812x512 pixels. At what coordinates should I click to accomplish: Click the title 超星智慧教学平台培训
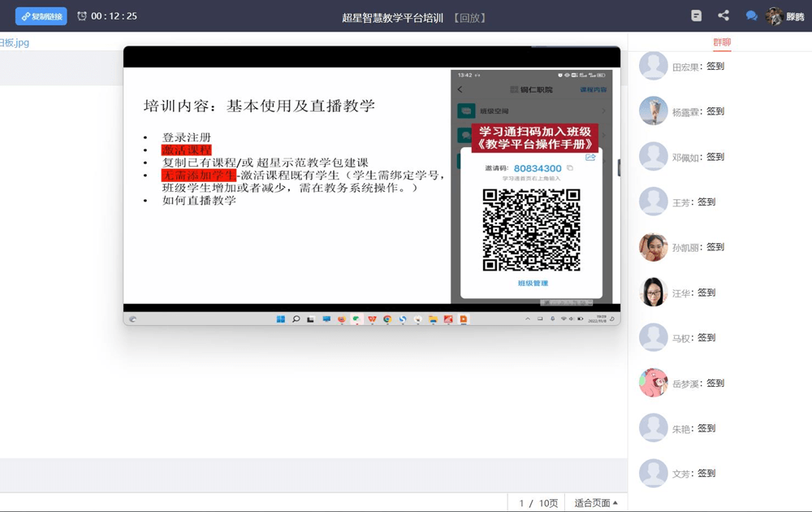[392, 18]
